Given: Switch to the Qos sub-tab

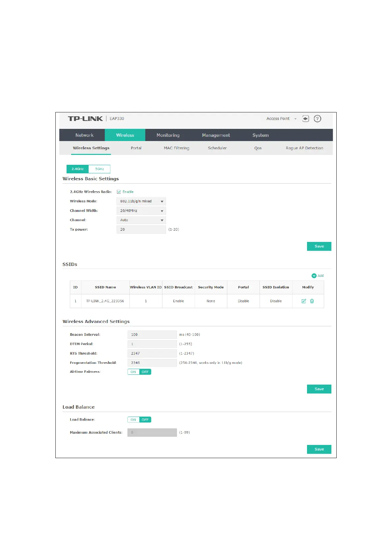Looking at the screenshot, I should [x=258, y=148].
